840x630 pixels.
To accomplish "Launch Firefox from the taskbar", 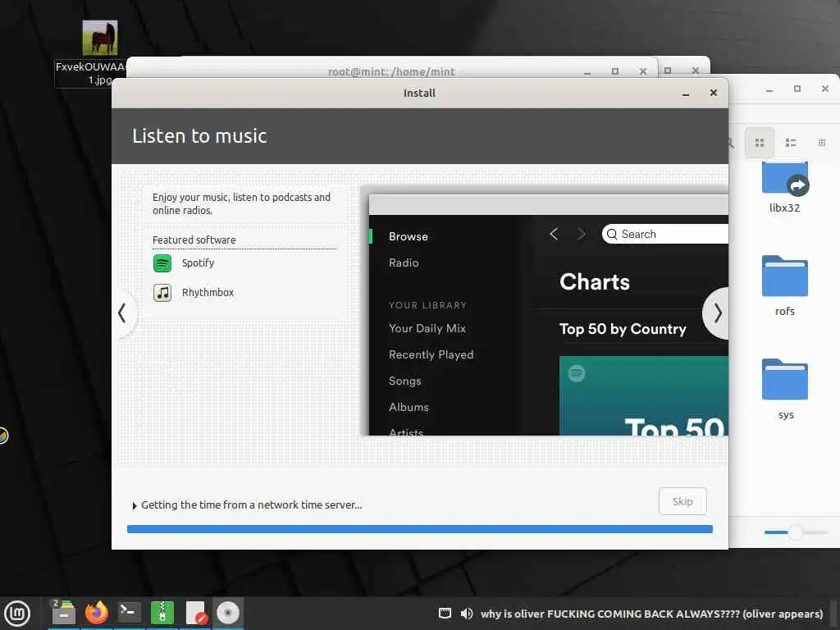I will pyautogui.click(x=97, y=612).
